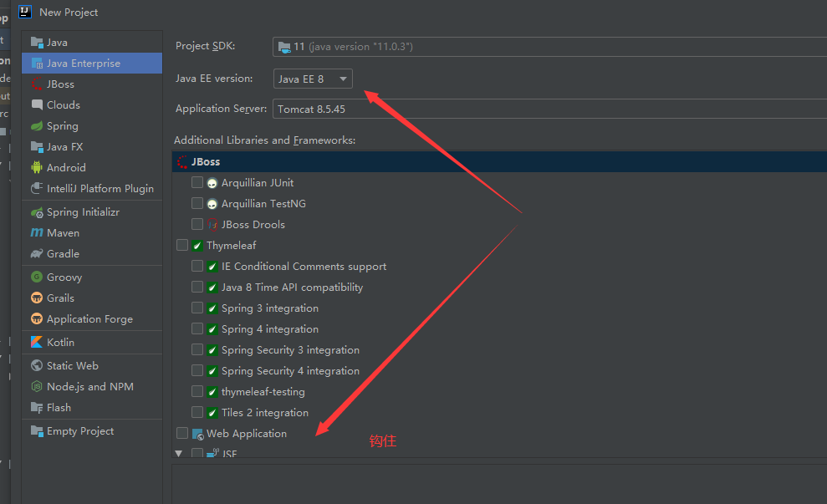Open the Java EE version dropdown
This screenshot has height=504, width=827.
pyautogui.click(x=313, y=79)
